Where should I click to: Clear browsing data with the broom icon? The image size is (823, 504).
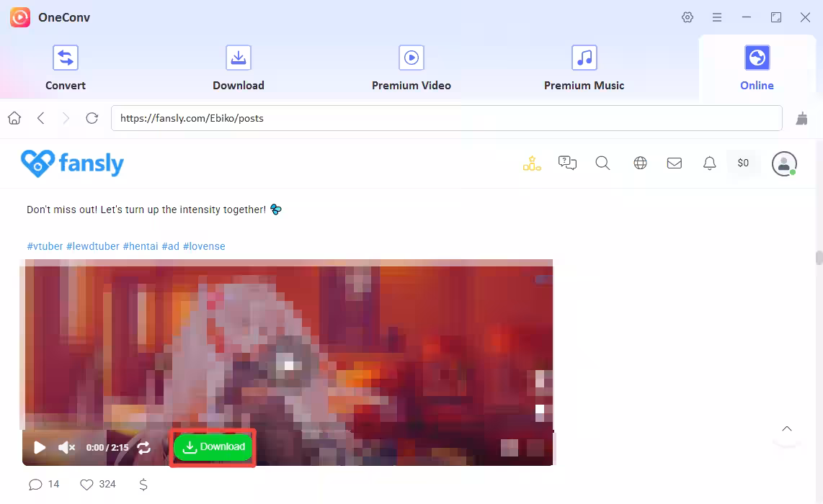[801, 119]
